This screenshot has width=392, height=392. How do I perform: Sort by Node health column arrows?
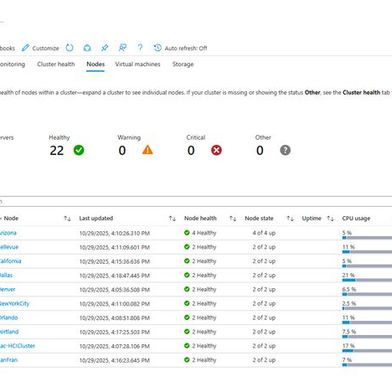pyautogui.click(x=233, y=219)
